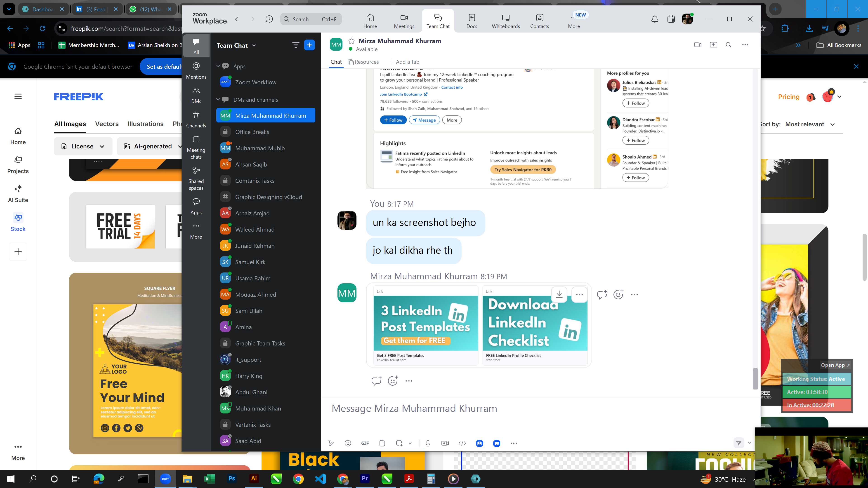Select DMs in Zoom sidebar
The height and width of the screenshot is (488, 868).
[196, 95]
